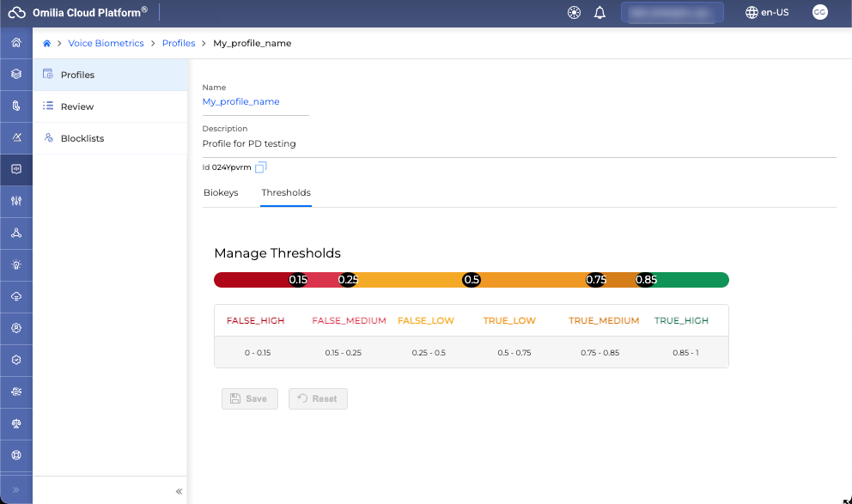Open the en-US language dropdown

[767, 13]
